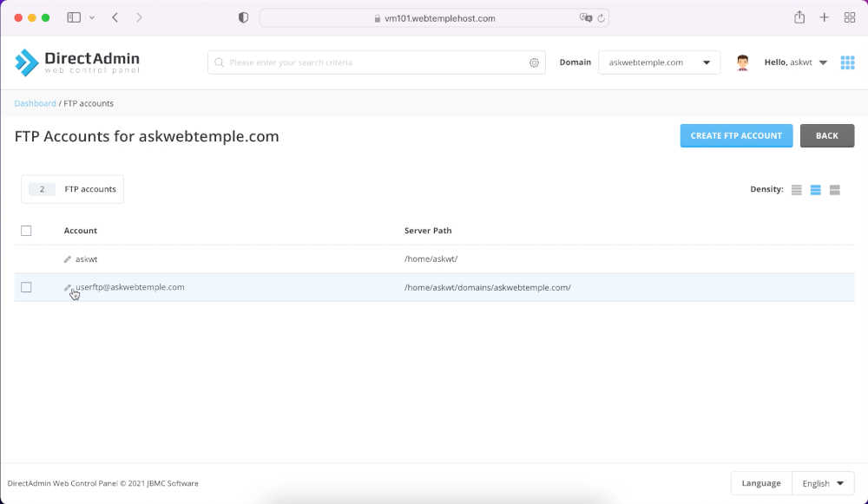Screen dimensions: 868x504
Task: Focus the DirectAdmin search criteria field
Action: pos(377,62)
